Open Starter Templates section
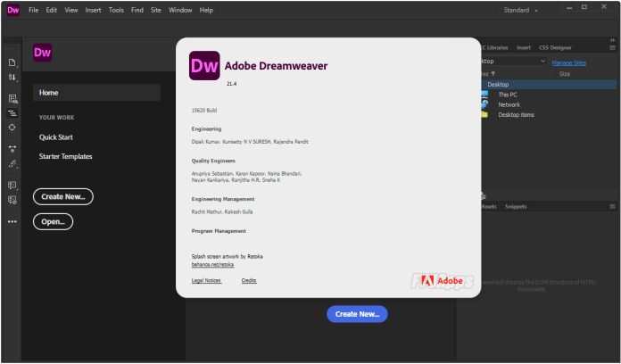621x364 pixels. (x=66, y=156)
